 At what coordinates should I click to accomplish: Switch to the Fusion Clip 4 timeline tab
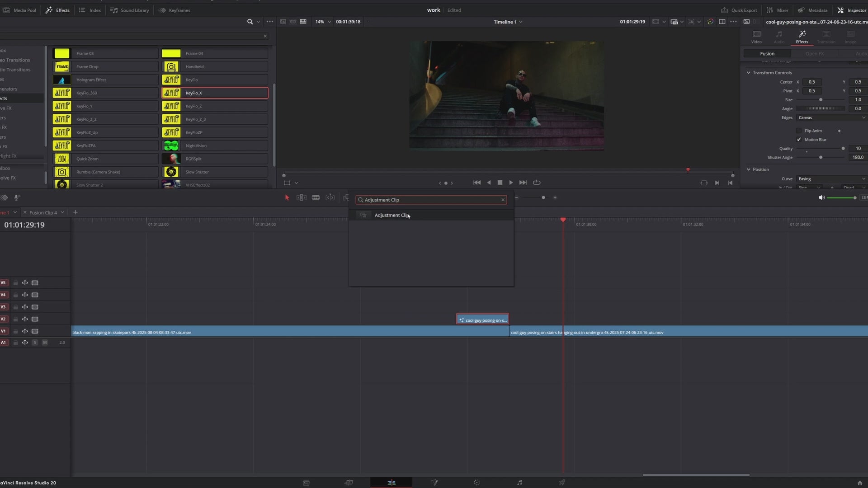point(43,212)
